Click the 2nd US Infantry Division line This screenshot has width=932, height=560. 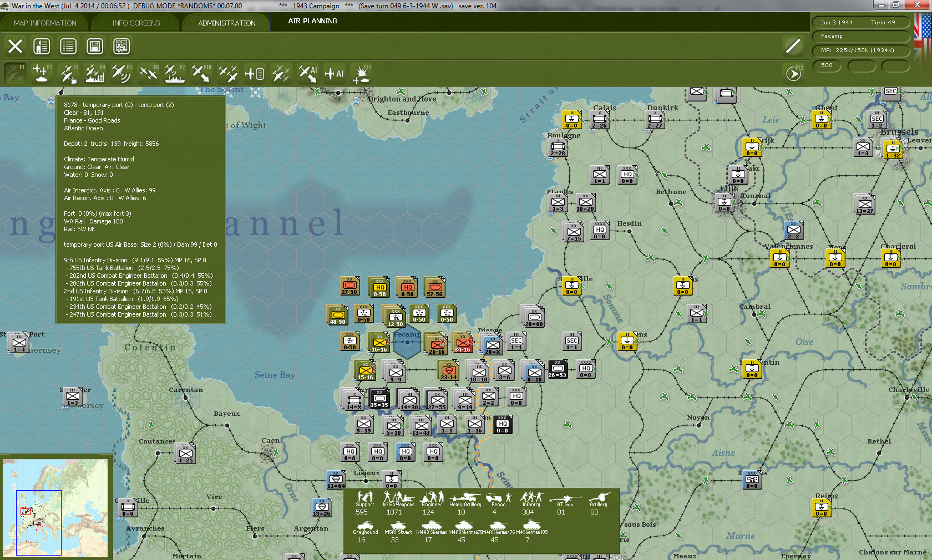pyautogui.click(x=135, y=291)
